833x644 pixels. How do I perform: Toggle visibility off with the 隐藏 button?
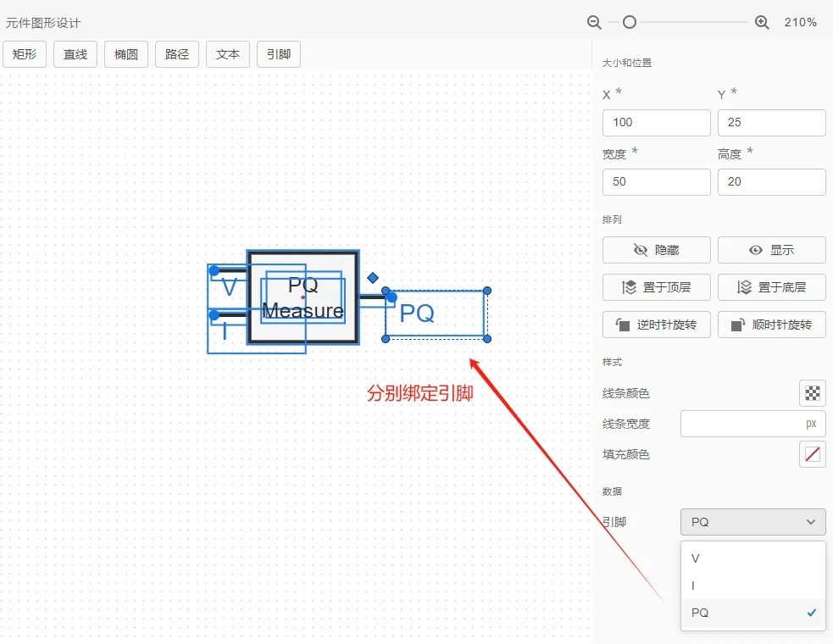(x=656, y=249)
